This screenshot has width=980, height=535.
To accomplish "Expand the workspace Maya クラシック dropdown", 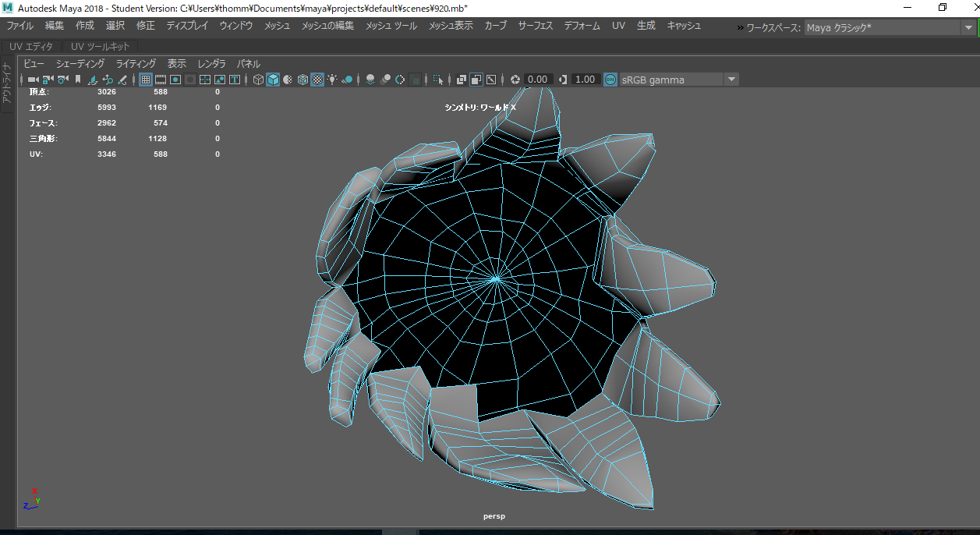I will point(890,27).
